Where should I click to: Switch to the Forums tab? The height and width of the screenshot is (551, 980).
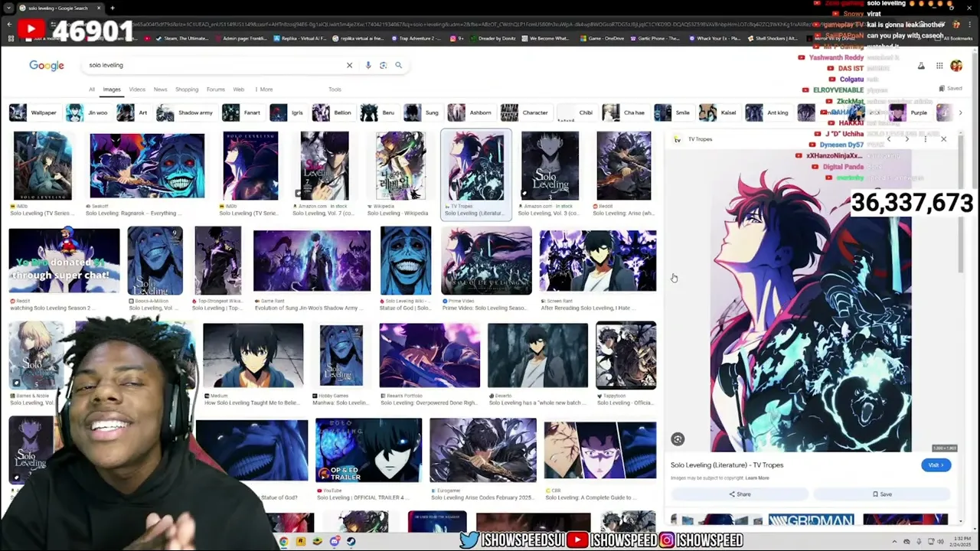pos(216,90)
